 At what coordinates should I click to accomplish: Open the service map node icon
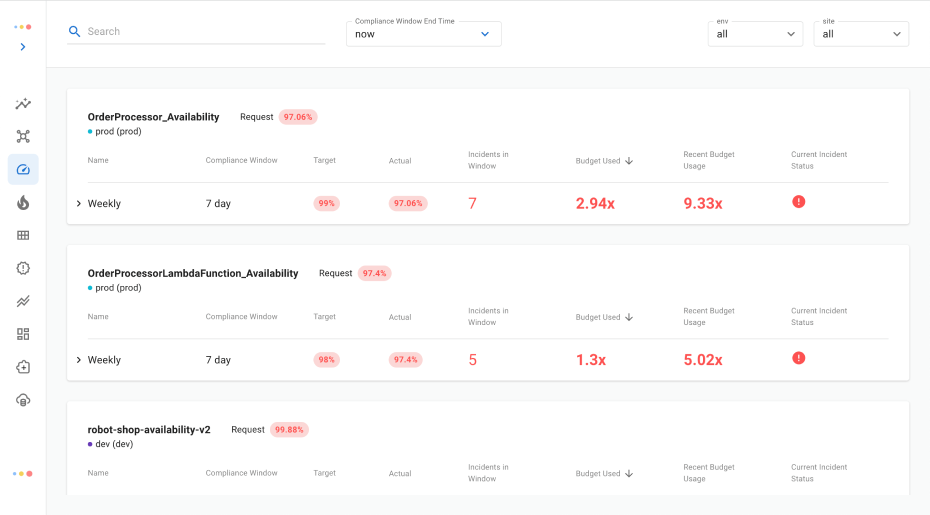tap(23, 137)
